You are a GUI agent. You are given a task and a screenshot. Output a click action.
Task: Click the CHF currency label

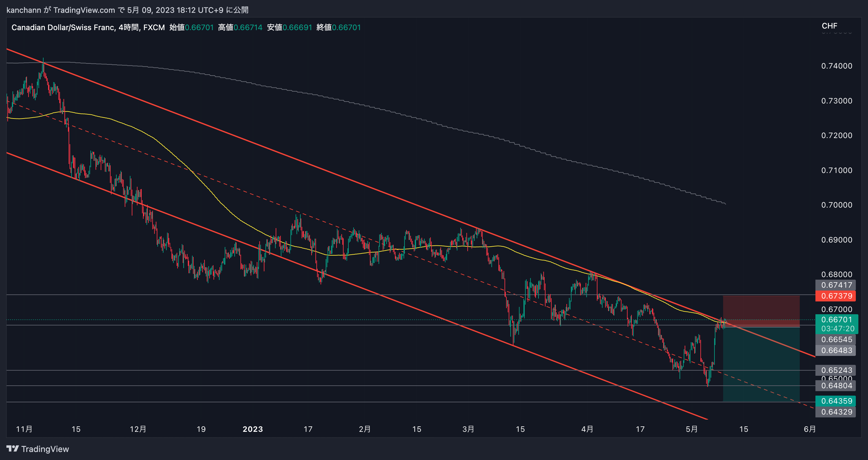coord(829,26)
